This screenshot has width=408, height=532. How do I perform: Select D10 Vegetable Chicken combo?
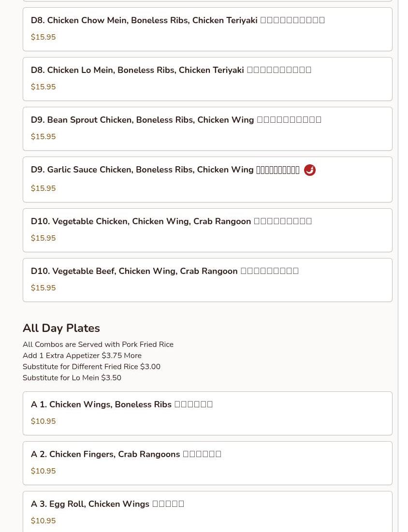207,230
